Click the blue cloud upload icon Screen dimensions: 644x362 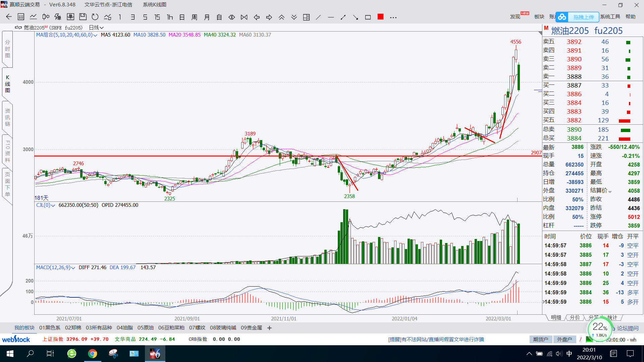click(562, 17)
